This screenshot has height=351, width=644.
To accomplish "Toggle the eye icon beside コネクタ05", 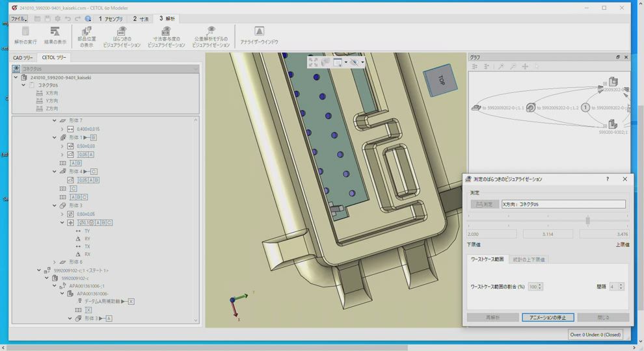I will click(16, 68).
